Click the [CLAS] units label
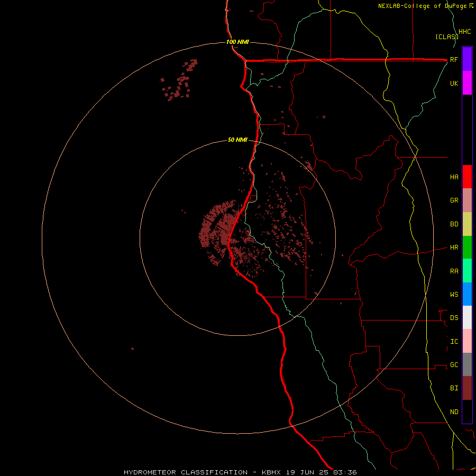The height and width of the screenshot is (476, 476). tap(446, 36)
